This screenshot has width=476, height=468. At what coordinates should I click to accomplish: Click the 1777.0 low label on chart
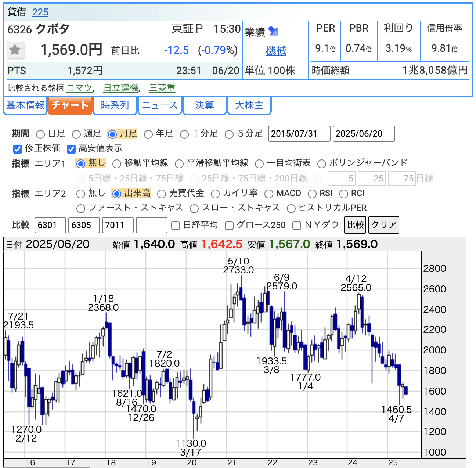[x=306, y=377]
